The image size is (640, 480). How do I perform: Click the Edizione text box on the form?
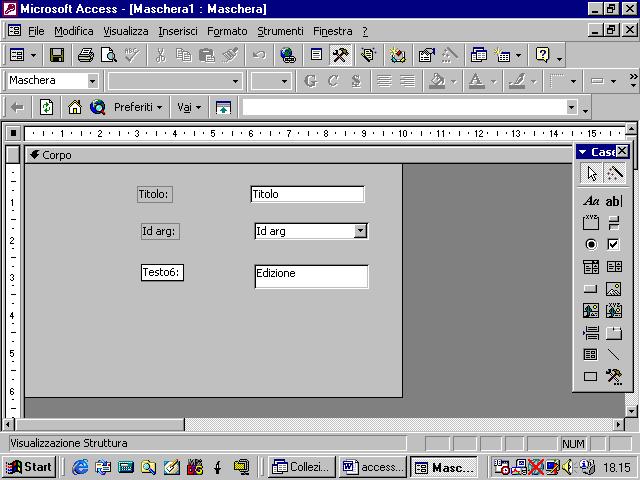click(x=311, y=276)
